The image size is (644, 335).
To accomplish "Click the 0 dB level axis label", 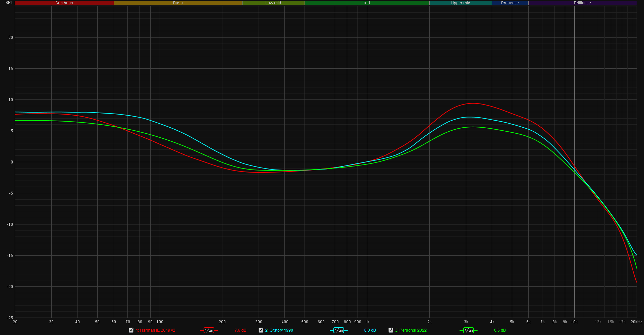I will tap(12, 162).
